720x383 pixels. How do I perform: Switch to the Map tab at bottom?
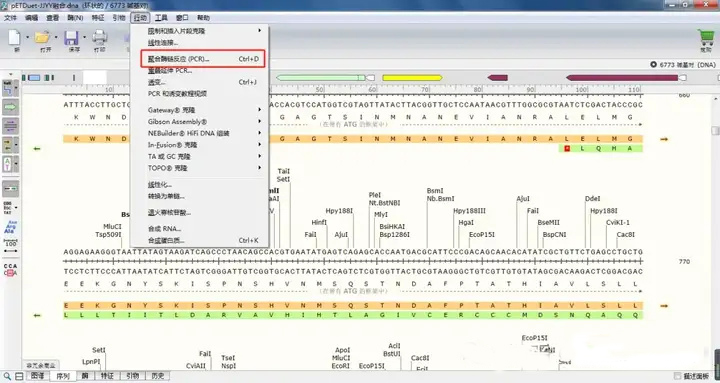pyautogui.click(x=37, y=376)
